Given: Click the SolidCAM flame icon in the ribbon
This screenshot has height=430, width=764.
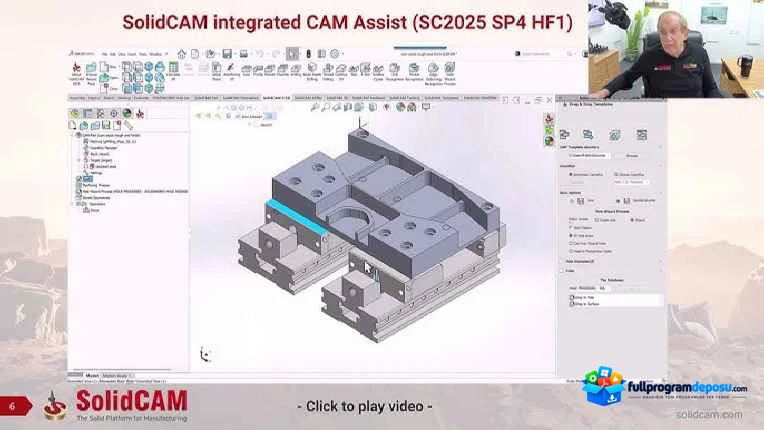Looking at the screenshot, I should pos(76,68).
